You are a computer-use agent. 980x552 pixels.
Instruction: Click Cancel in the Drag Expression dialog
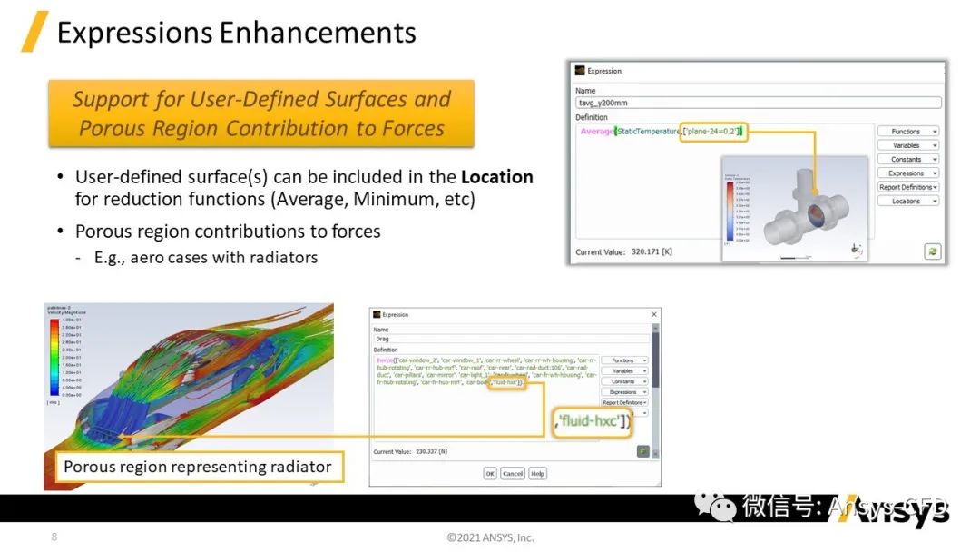click(x=513, y=473)
